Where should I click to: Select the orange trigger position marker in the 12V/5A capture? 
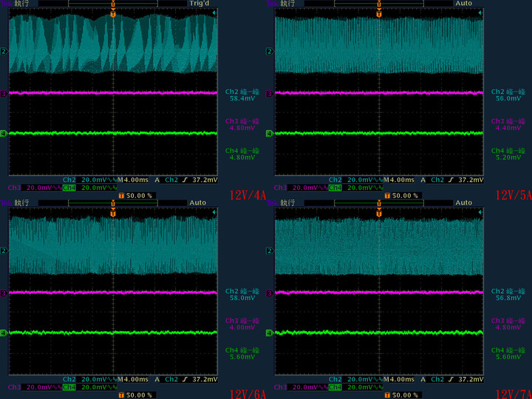click(x=379, y=14)
